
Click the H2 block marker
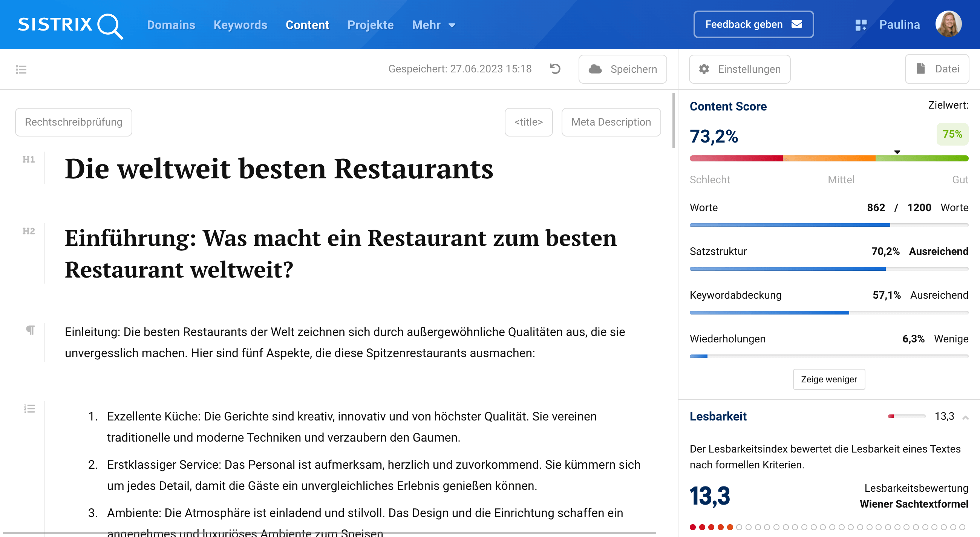[29, 231]
